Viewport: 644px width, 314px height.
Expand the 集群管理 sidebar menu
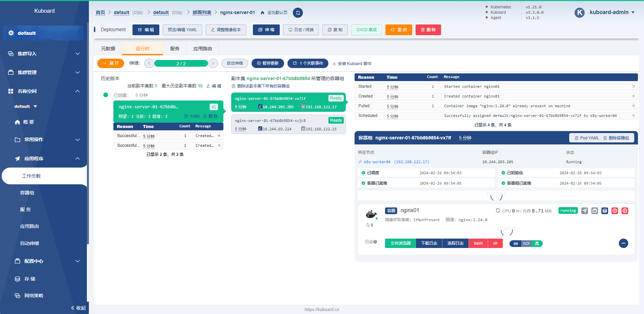[x=77, y=72]
